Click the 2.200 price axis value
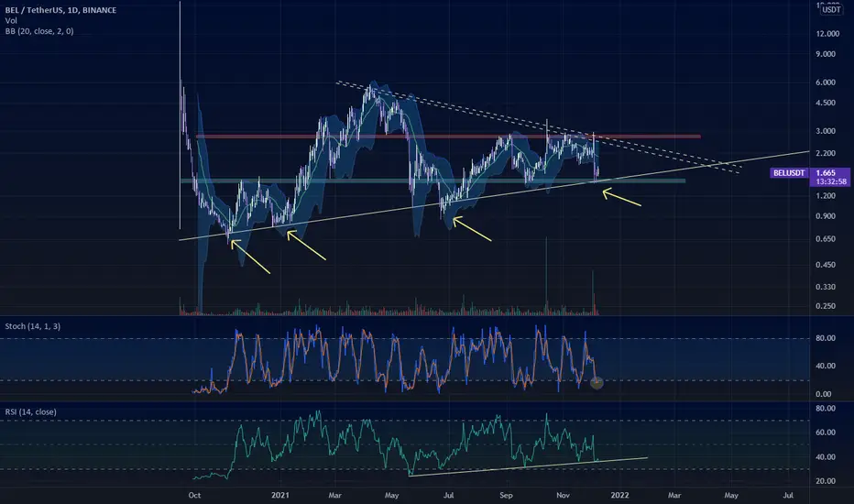 pyautogui.click(x=826, y=153)
